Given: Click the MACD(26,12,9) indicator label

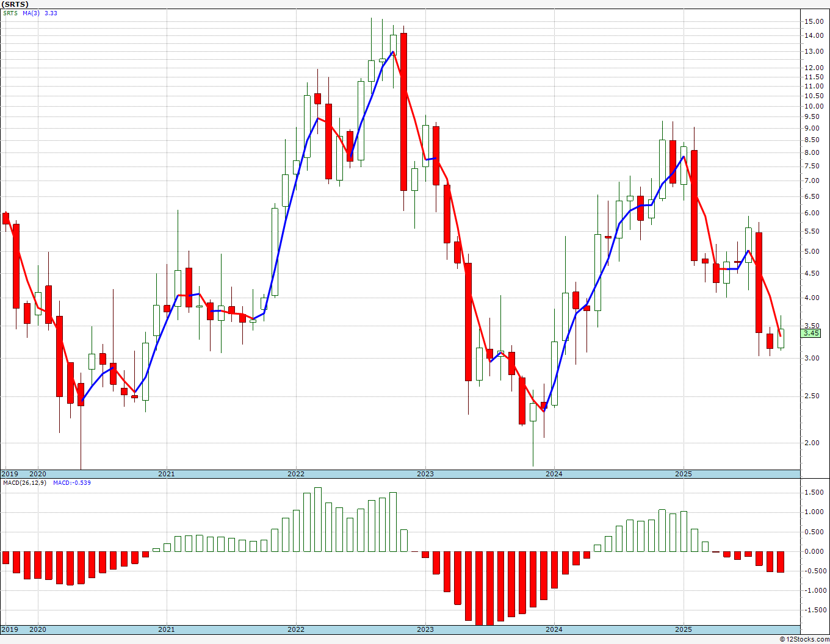Looking at the screenshot, I should [x=26, y=482].
